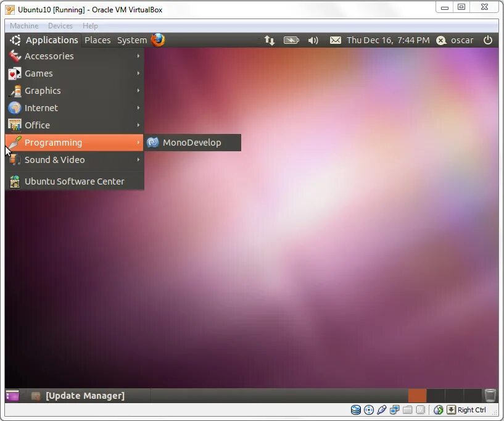Open the mail messaging indicator
The width and height of the screenshot is (504, 421).
point(335,40)
